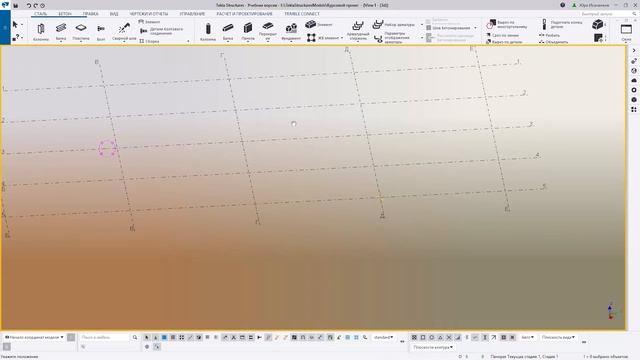Toggle triangle snap to midpoints switch

point(440,338)
